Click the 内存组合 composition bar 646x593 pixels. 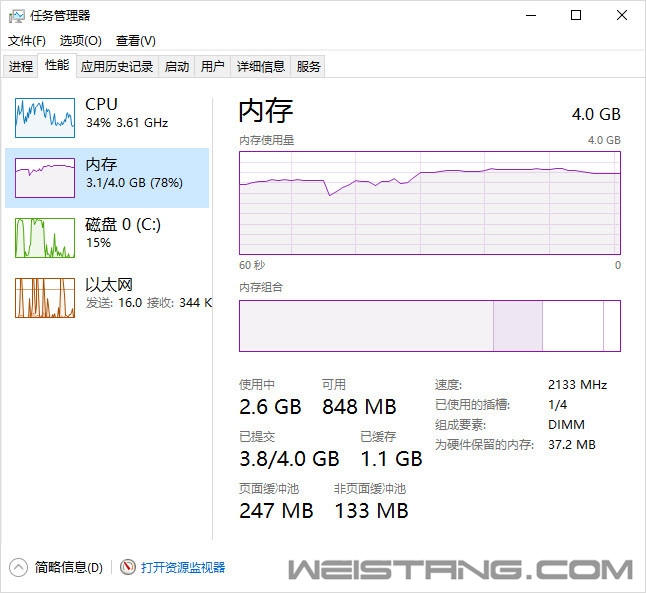[430, 326]
